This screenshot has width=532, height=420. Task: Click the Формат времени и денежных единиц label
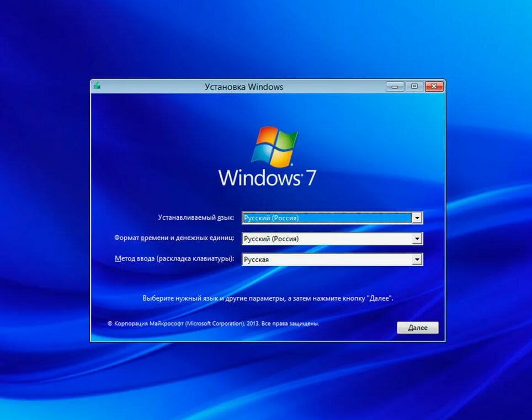tap(174, 238)
